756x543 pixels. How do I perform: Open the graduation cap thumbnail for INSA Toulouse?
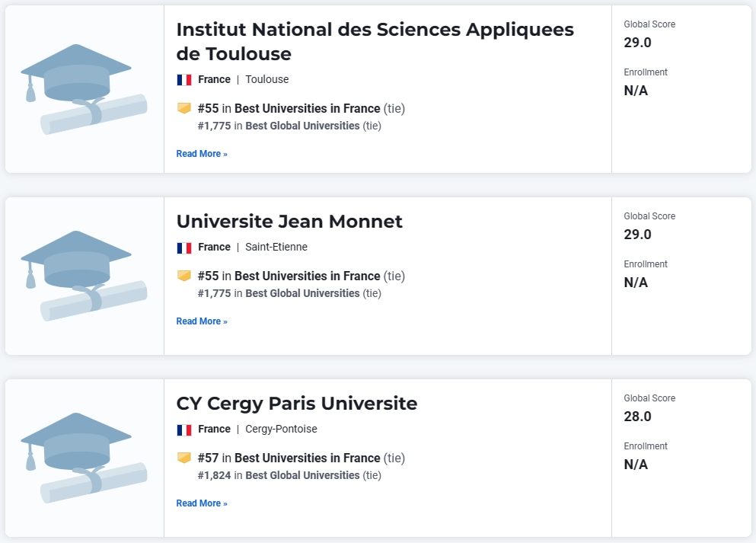pos(84,89)
